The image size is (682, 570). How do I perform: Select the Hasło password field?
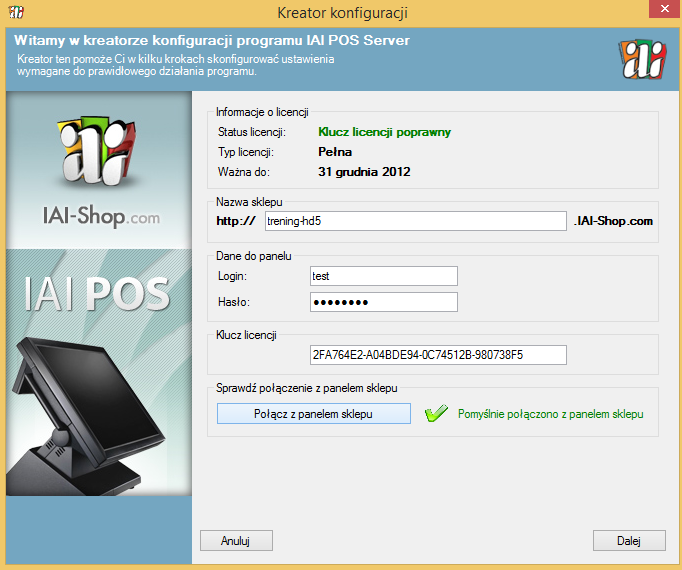384,302
